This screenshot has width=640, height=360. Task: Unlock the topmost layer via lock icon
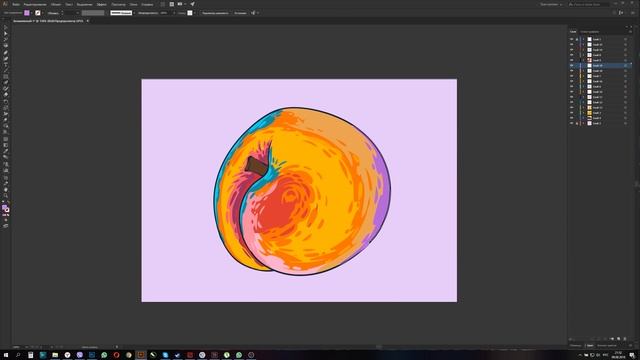tap(577, 39)
